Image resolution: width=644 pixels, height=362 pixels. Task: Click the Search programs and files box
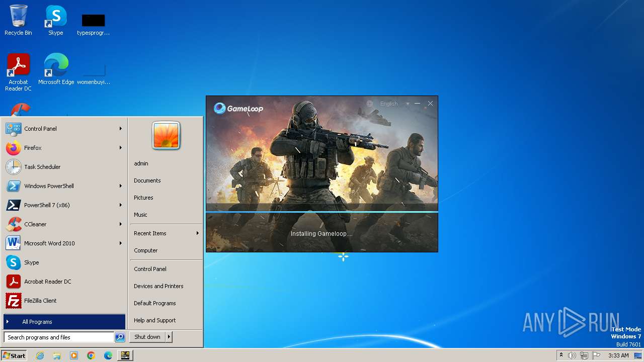[59, 337]
